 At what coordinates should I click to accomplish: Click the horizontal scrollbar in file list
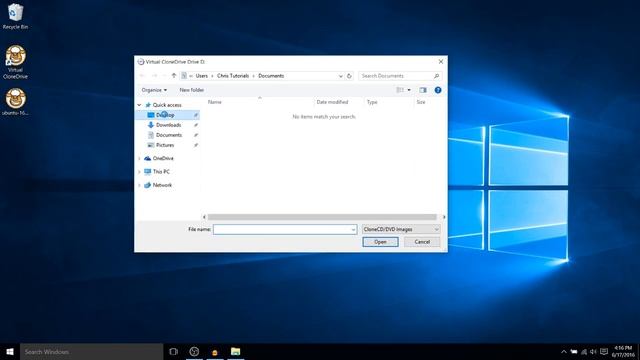click(322, 217)
